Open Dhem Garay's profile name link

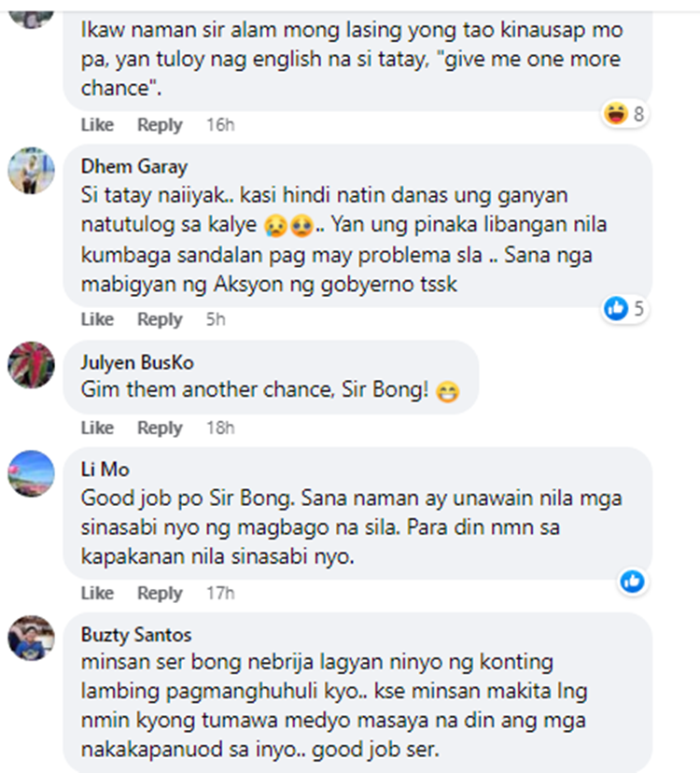(133, 167)
